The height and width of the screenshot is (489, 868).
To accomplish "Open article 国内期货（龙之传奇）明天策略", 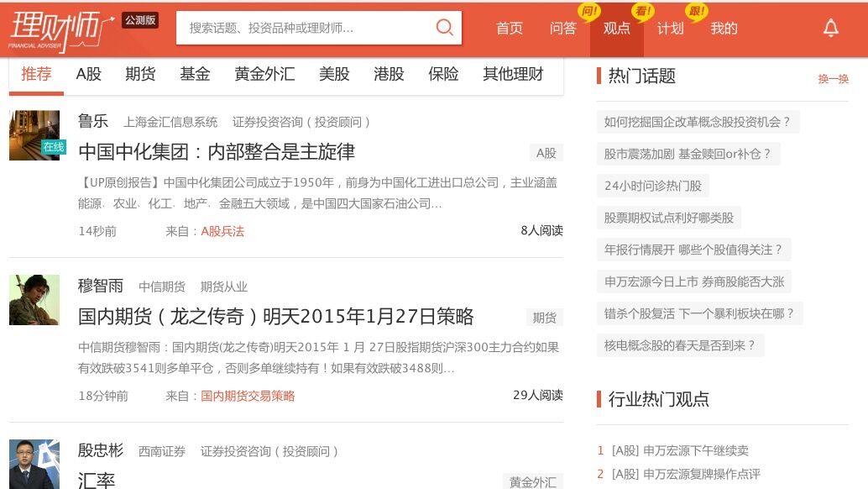I will pyautogui.click(x=275, y=316).
